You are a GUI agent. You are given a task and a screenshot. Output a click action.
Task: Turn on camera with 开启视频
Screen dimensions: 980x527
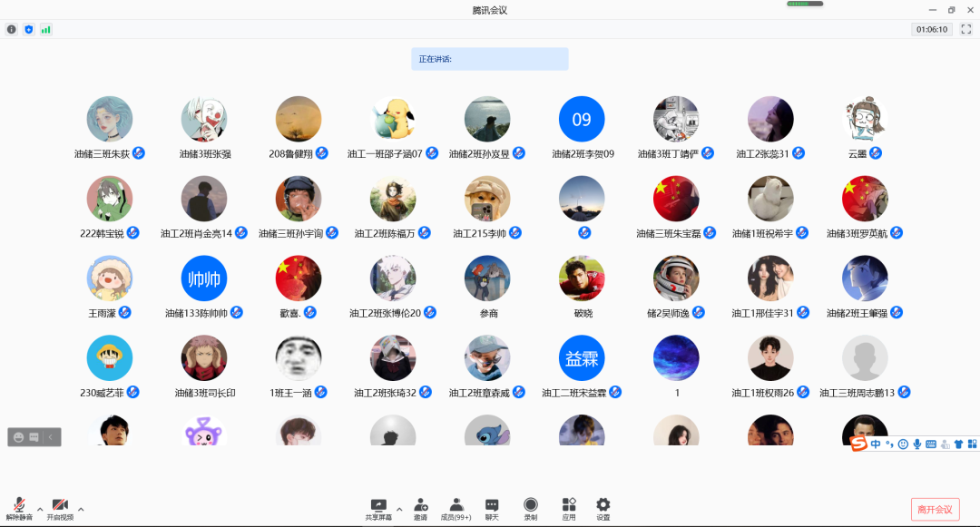tap(60, 508)
